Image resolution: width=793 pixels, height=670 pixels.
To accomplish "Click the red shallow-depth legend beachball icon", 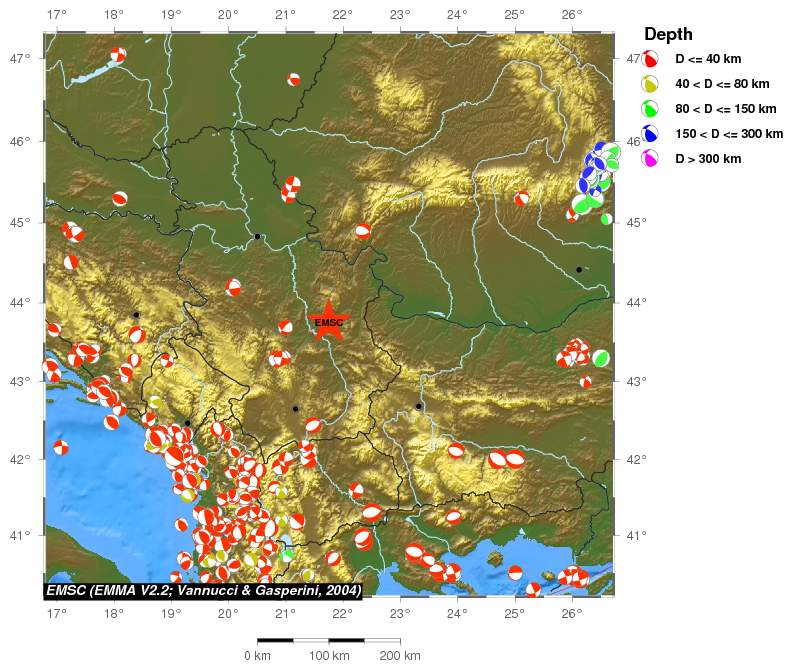I will click(x=650, y=59).
